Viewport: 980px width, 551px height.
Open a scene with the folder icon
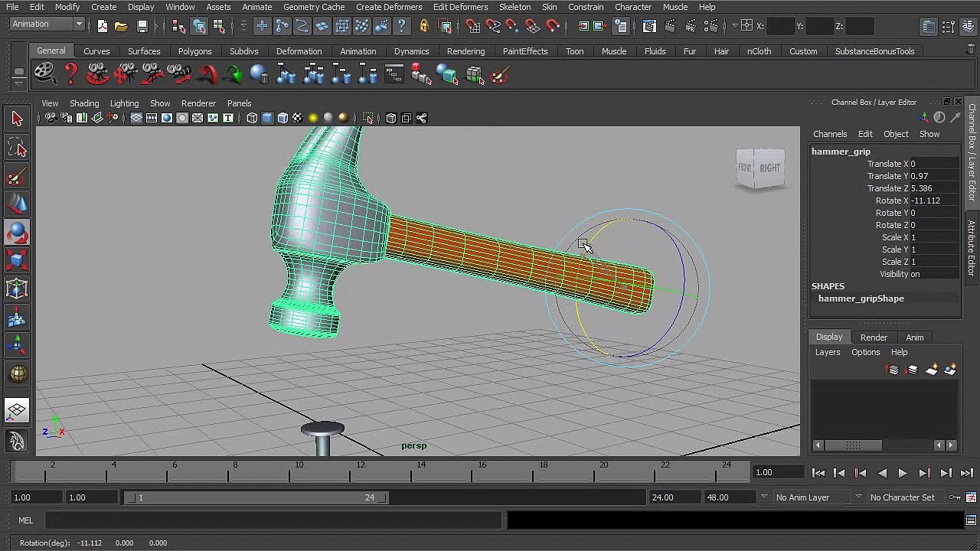(x=121, y=26)
